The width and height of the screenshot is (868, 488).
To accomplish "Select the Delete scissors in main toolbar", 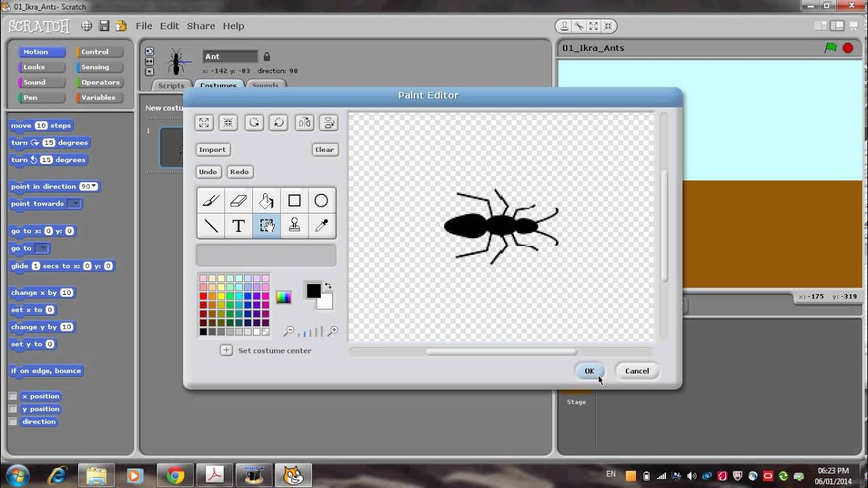I will click(579, 26).
